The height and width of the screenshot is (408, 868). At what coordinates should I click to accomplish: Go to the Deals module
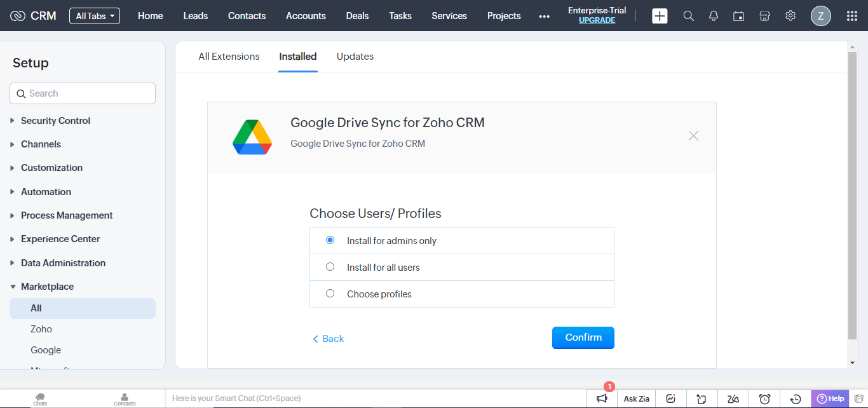pyautogui.click(x=358, y=16)
